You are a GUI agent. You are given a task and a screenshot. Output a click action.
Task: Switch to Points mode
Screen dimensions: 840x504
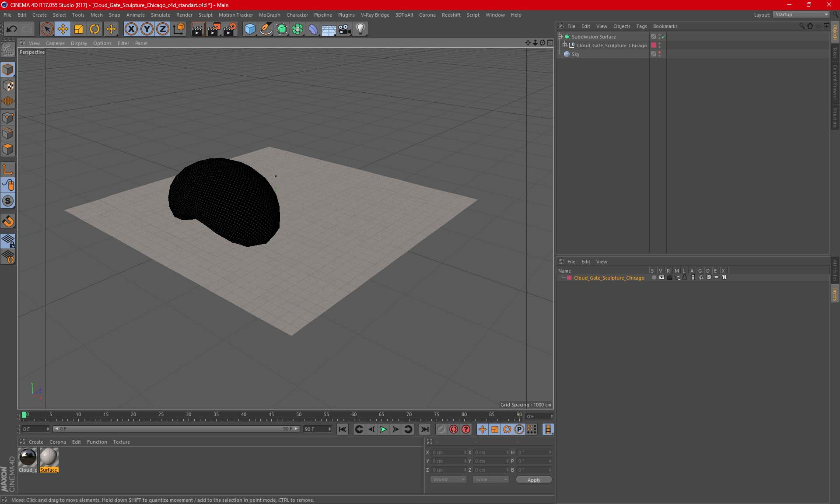click(x=8, y=118)
